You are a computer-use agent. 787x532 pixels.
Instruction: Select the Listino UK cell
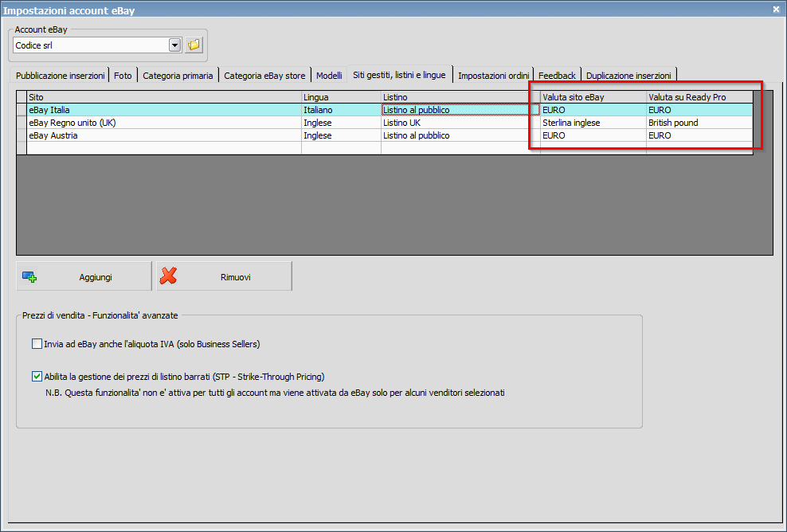point(460,123)
